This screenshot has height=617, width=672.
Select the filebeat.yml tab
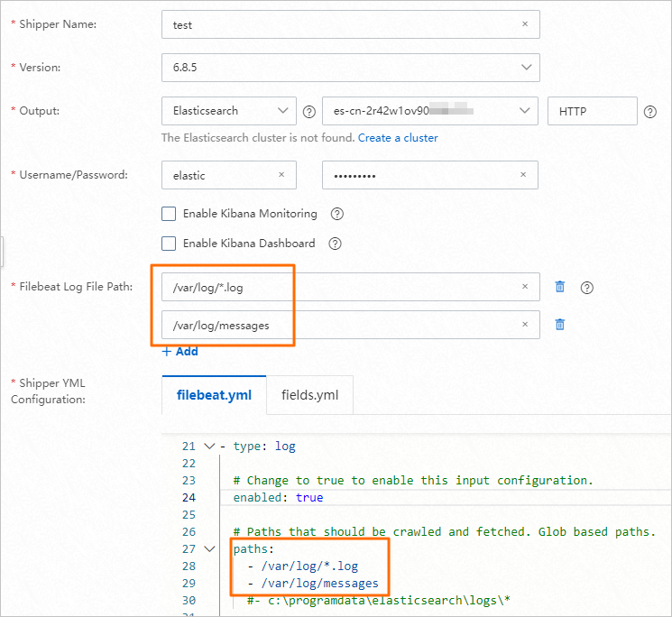[214, 395]
